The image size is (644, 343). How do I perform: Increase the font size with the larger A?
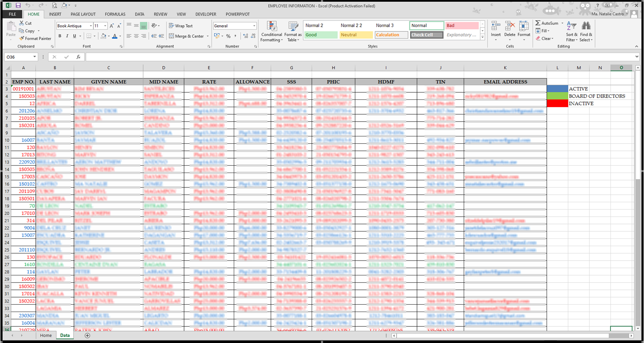click(x=112, y=26)
